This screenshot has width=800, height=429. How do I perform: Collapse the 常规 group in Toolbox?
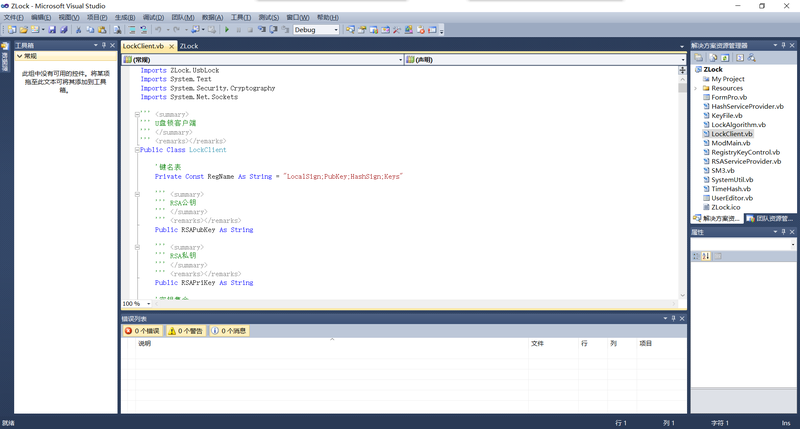[19, 56]
